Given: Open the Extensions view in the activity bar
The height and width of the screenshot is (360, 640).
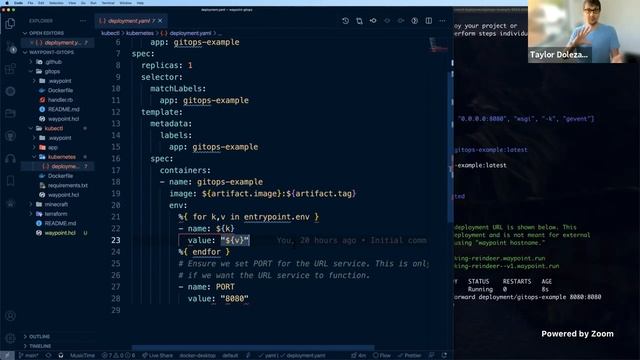Looking at the screenshot, I should click(x=10, y=69).
